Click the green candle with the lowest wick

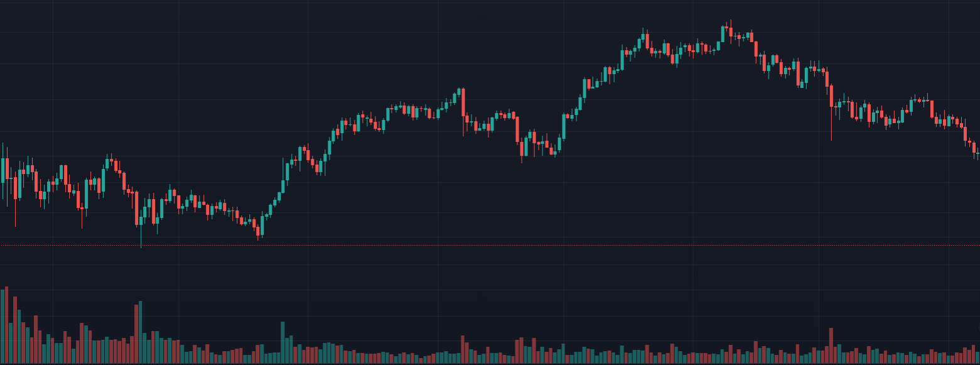tap(141, 220)
